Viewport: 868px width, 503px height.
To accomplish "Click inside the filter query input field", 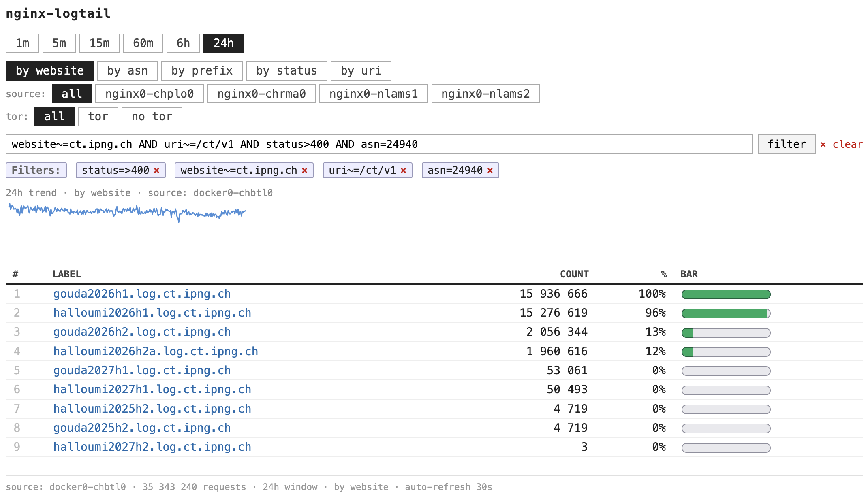I will [365, 144].
